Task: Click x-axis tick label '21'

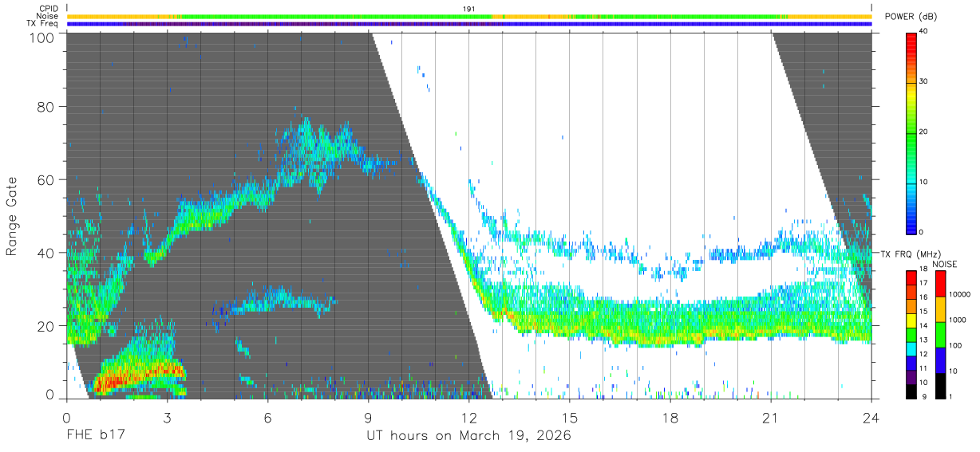Action: [771, 418]
